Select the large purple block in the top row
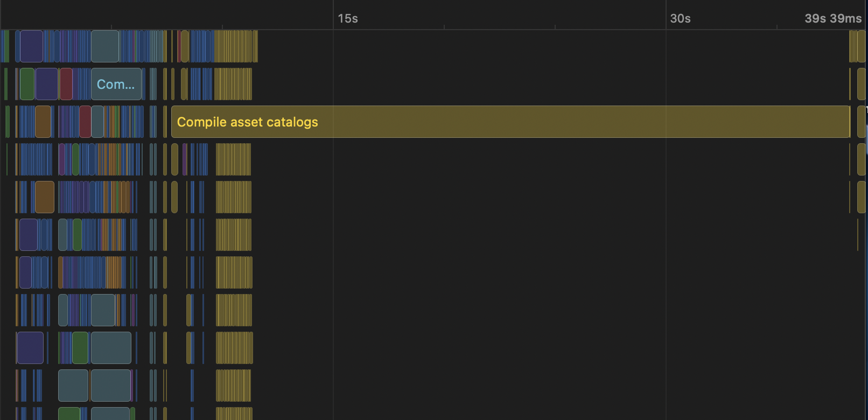Viewport: 868px width, 420px height. click(x=31, y=46)
